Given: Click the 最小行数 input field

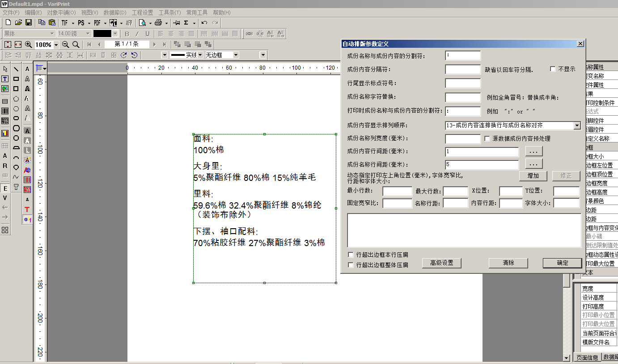Looking at the screenshot, I should (397, 191).
